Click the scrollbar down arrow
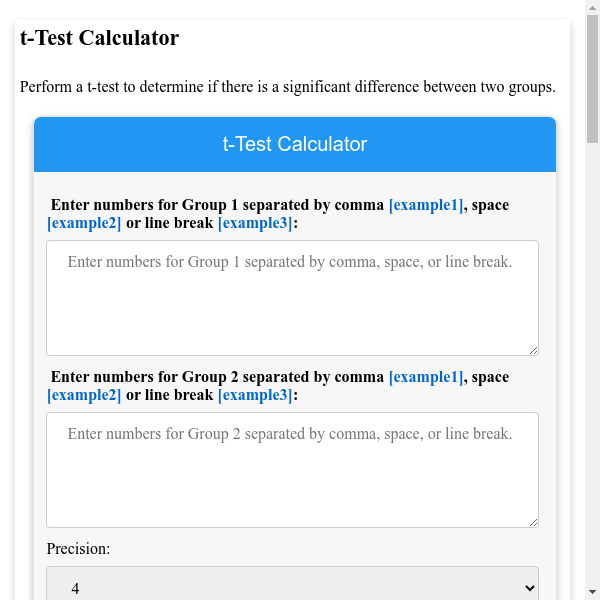The height and width of the screenshot is (600, 600). coord(592,592)
